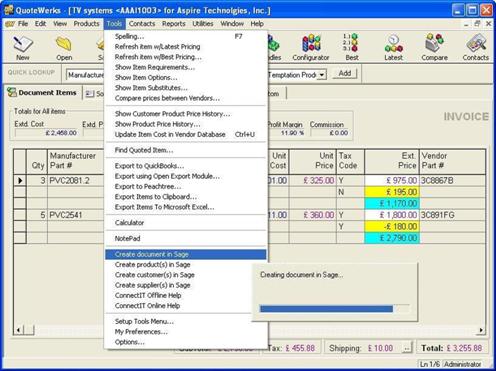The image size is (496, 371).
Task: Select Show Customer Product Price History
Action: [x=186, y=114]
